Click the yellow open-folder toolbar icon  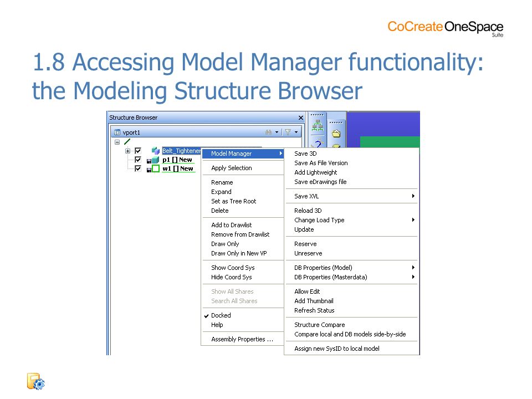coord(336,134)
